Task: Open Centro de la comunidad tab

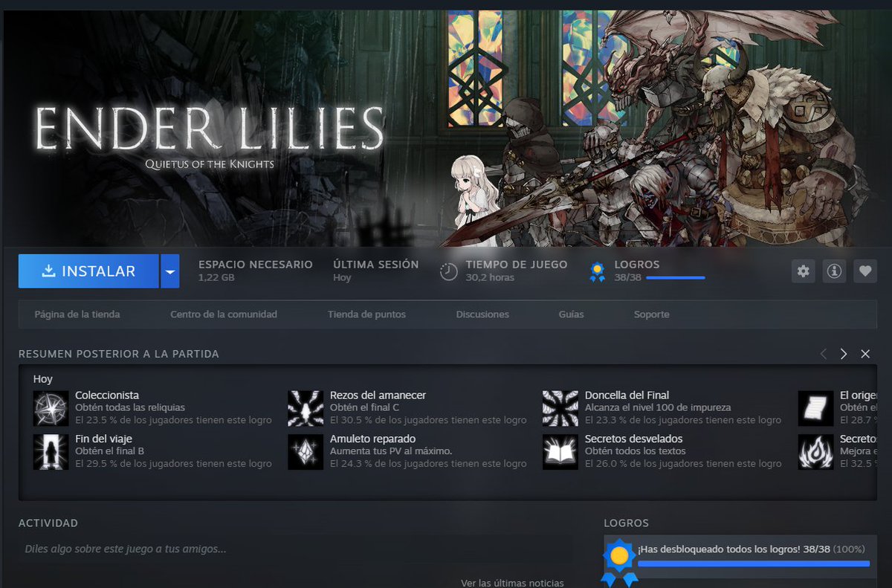Action: point(224,314)
